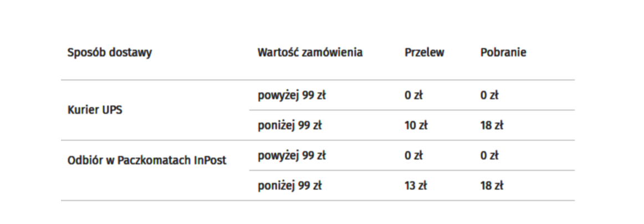Click poniżej 99 zł in the InPost section
Image resolution: width=644 pixels, height=224 pixels.
coord(290,186)
